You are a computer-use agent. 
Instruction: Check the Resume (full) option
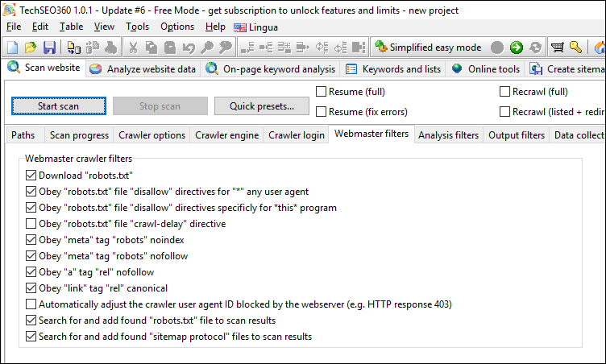click(x=322, y=92)
